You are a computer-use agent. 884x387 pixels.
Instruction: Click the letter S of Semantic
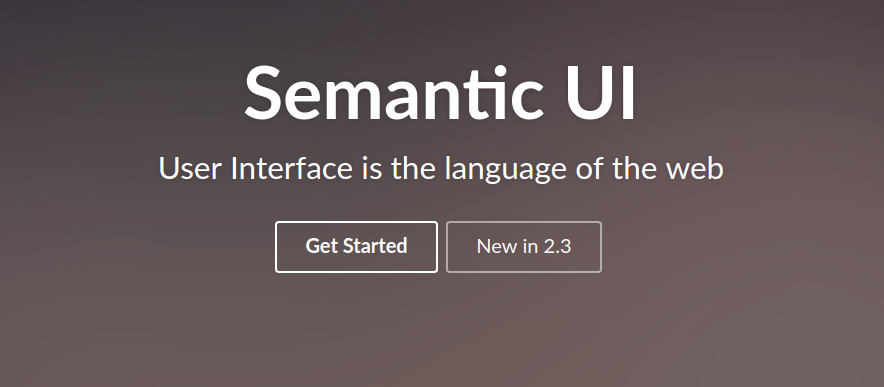pyautogui.click(x=262, y=93)
